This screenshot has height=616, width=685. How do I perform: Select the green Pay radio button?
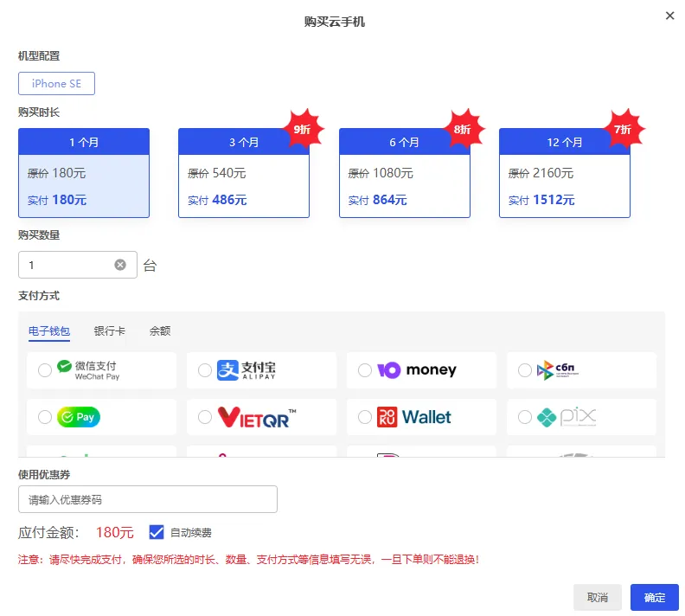click(x=45, y=417)
